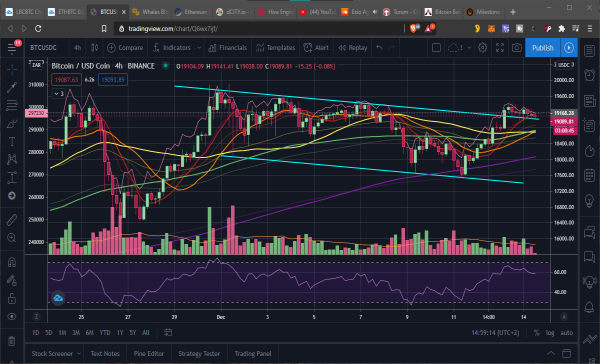This screenshot has width=600, height=364.
Task: Open the prediction and measurement tools
Action: coord(12,177)
